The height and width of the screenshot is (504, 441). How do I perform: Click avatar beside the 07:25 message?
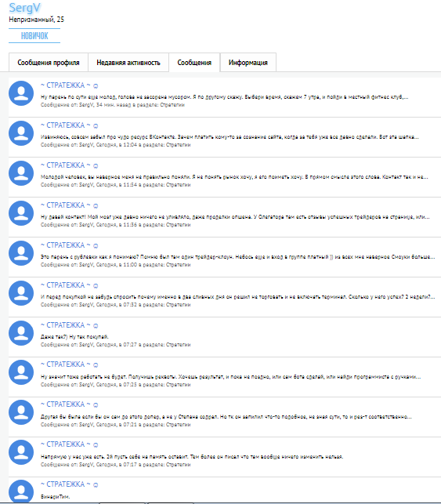pyautogui.click(x=21, y=372)
